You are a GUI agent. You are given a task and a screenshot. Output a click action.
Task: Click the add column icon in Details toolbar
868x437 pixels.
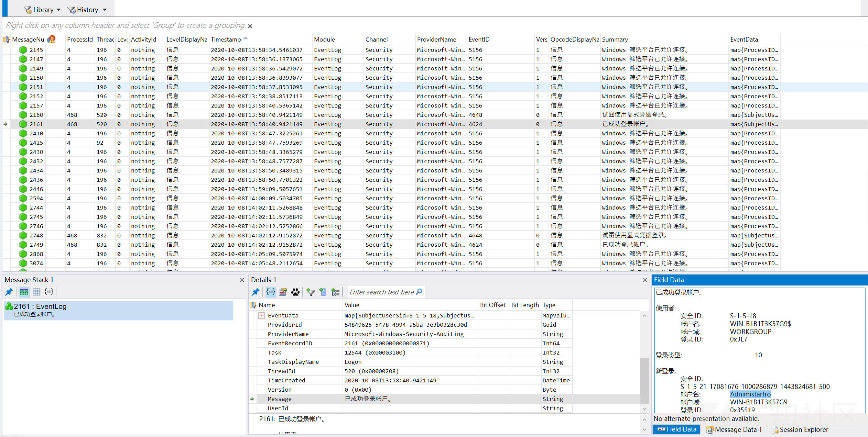pyautogui.click(x=323, y=292)
